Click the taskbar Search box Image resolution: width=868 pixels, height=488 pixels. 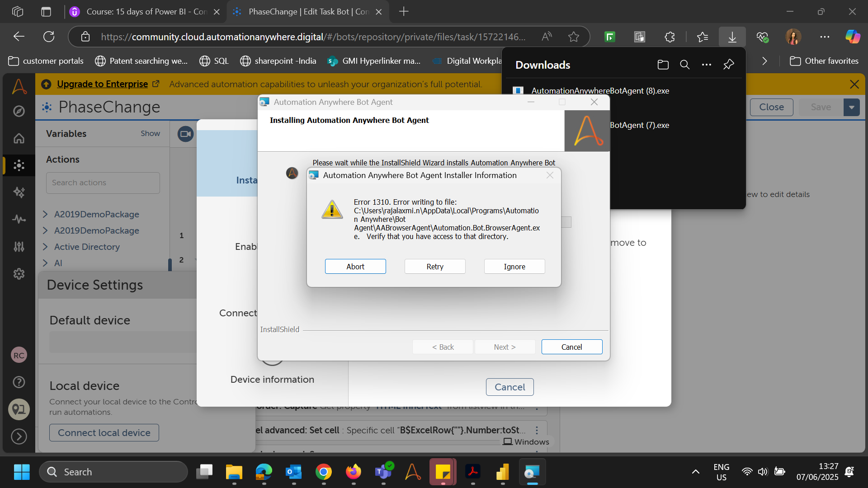[x=113, y=472]
